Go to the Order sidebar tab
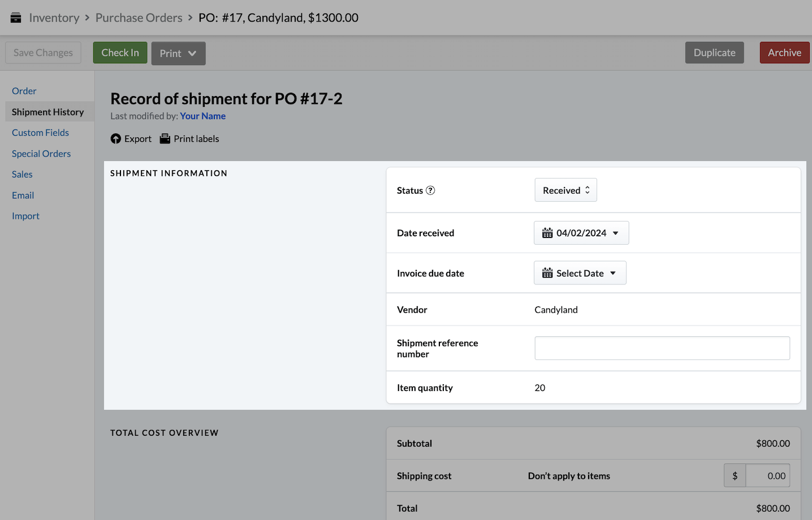 (24, 91)
